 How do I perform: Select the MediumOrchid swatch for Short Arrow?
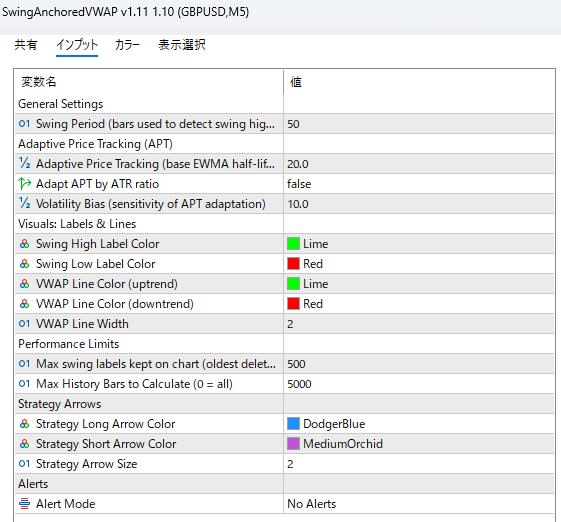(293, 444)
